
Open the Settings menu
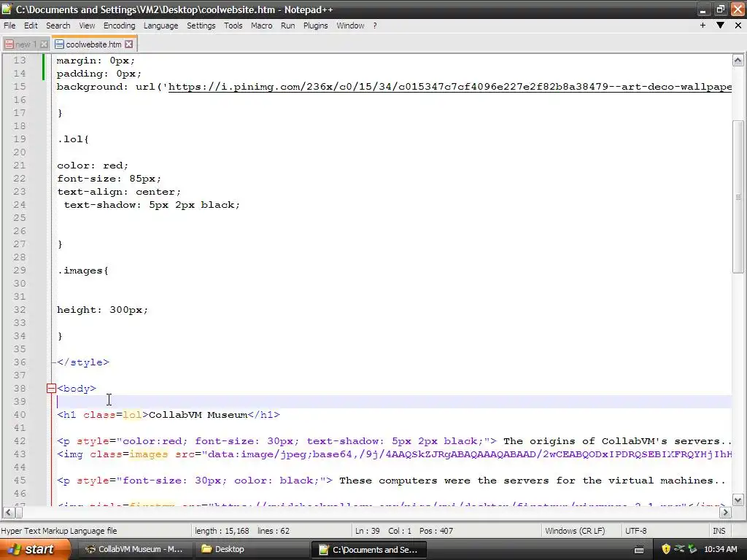click(201, 26)
